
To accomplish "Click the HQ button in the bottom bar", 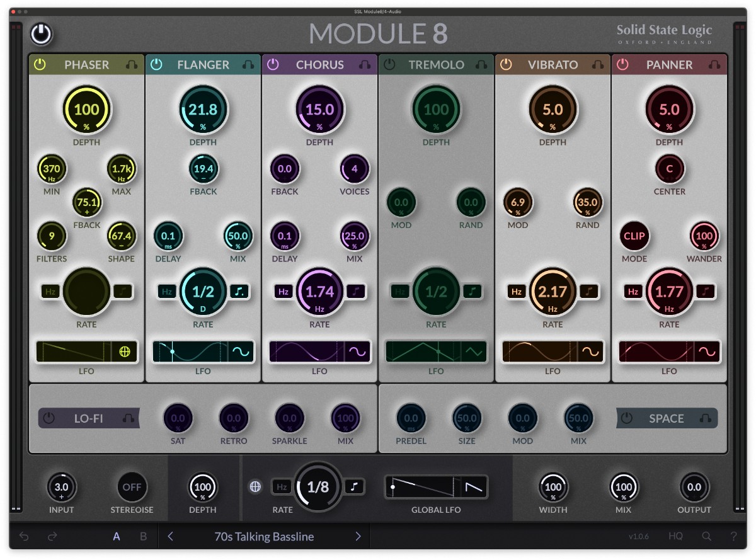I will click(675, 536).
